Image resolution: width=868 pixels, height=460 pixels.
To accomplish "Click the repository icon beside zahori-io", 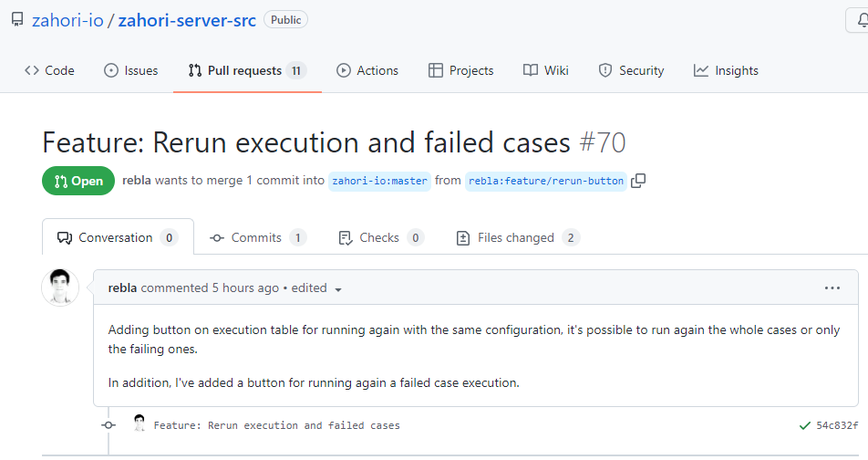I will pos(17,20).
